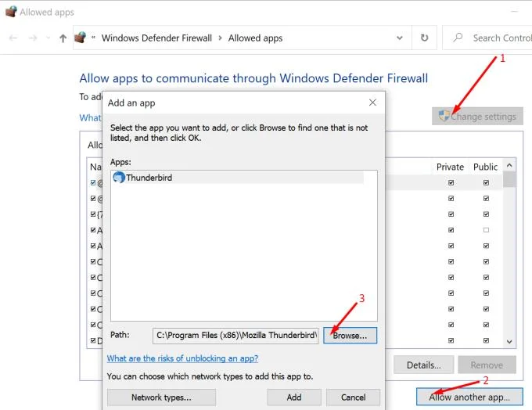The image size is (532, 410).
Task: Click the Add button
Action: coord(294,397)
